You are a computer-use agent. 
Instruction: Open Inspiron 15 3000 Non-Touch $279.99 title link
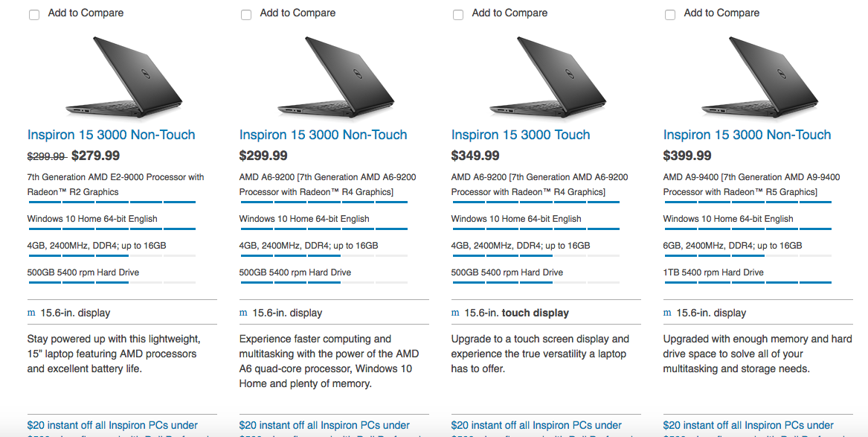point(112,135)
